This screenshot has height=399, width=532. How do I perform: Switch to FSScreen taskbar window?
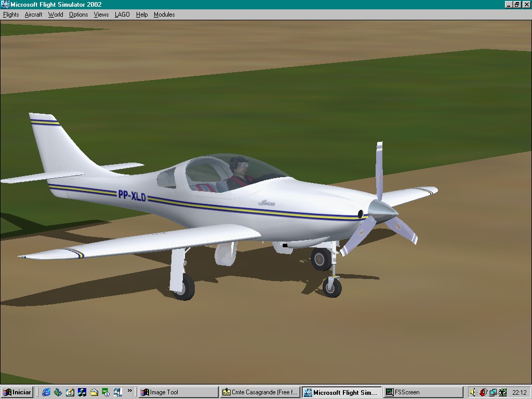tap(423, 392)
